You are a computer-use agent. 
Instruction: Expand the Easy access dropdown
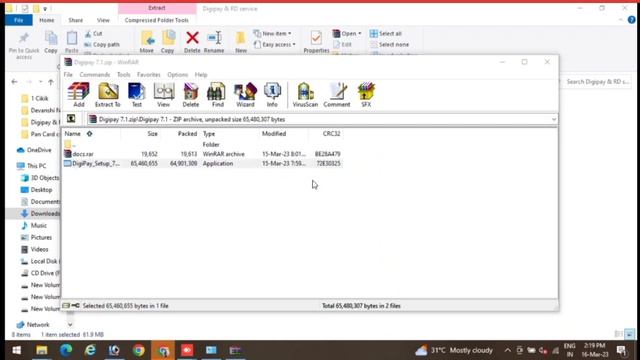pos(274,44)
